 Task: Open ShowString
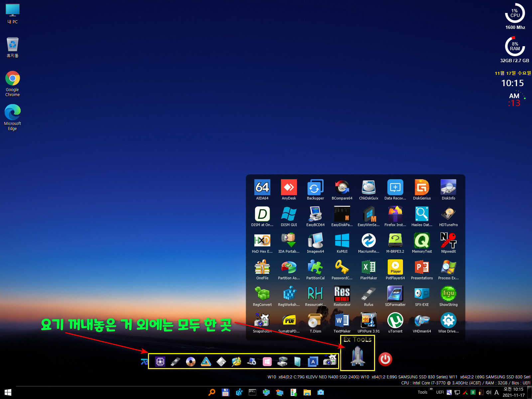click(x=448, y=294)
